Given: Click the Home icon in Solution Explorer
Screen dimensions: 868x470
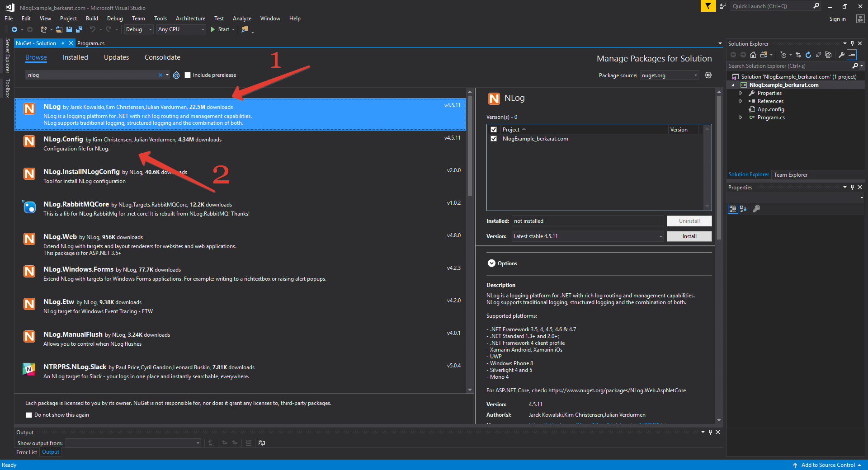Looking at the screenshot, I should tap(753, 55).
